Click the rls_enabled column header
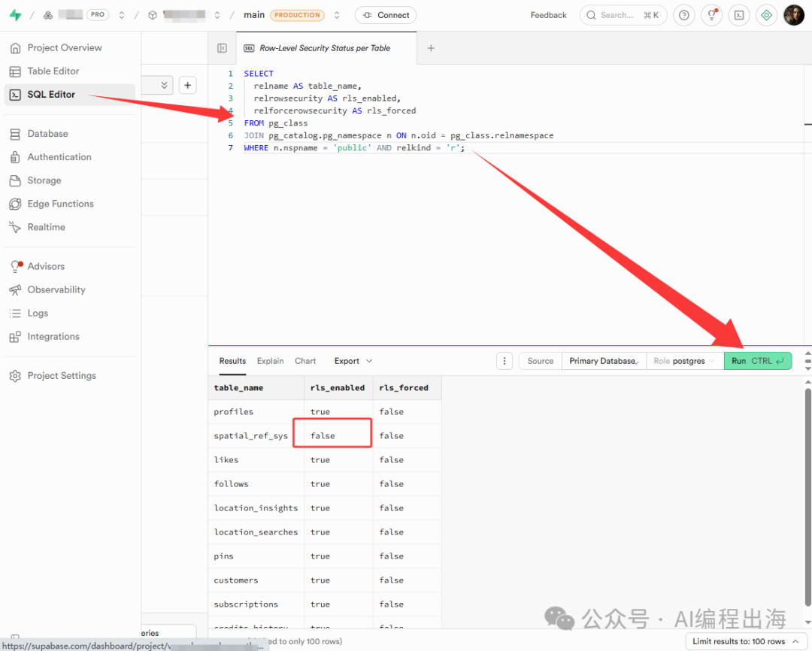The image size is (812, 651). 338,388
